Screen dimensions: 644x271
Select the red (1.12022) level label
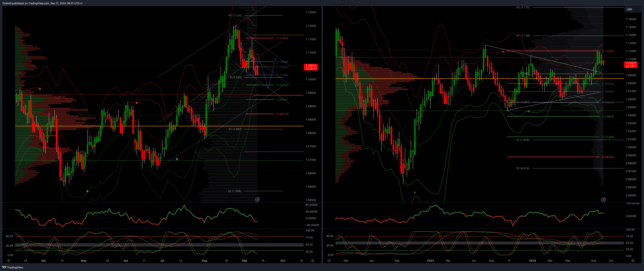pyautogui.click(x=608, y=51)
